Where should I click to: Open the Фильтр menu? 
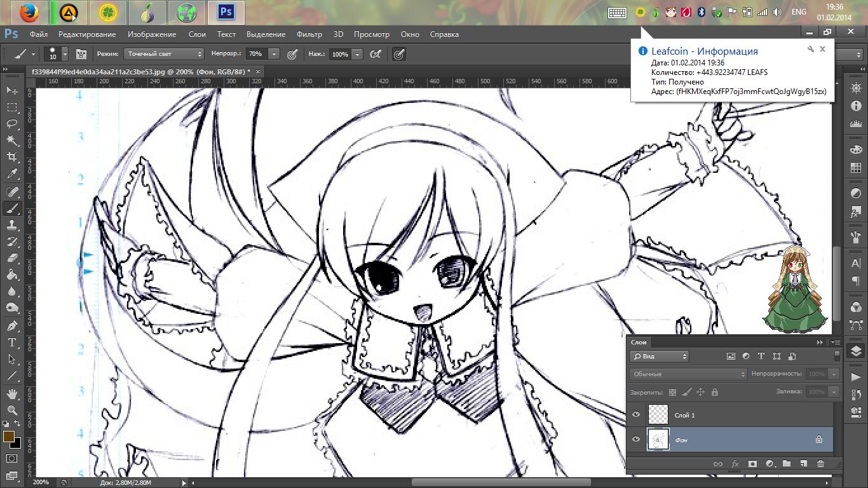pyautogui.click(x=309, y=34)
